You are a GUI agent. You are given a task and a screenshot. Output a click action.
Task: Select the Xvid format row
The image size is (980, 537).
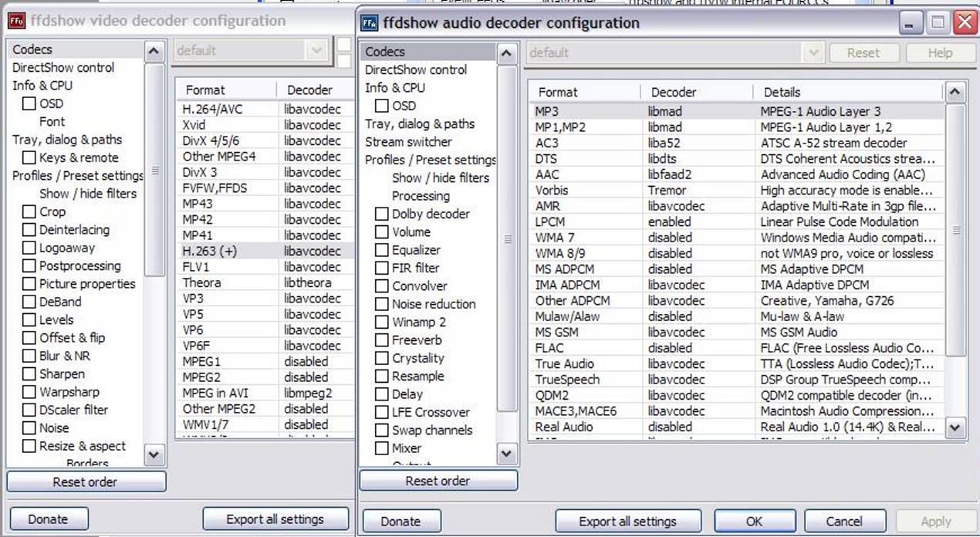click(x=265, y=125)
